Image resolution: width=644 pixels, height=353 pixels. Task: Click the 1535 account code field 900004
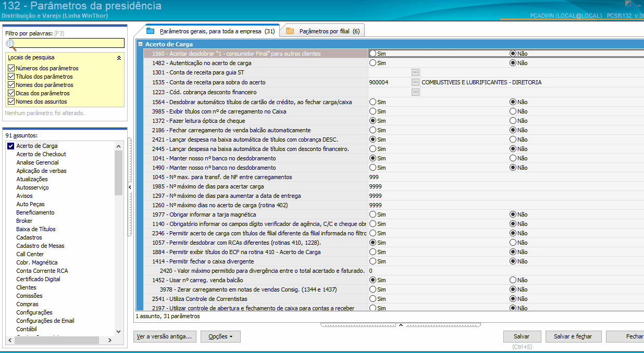point(389,82)
